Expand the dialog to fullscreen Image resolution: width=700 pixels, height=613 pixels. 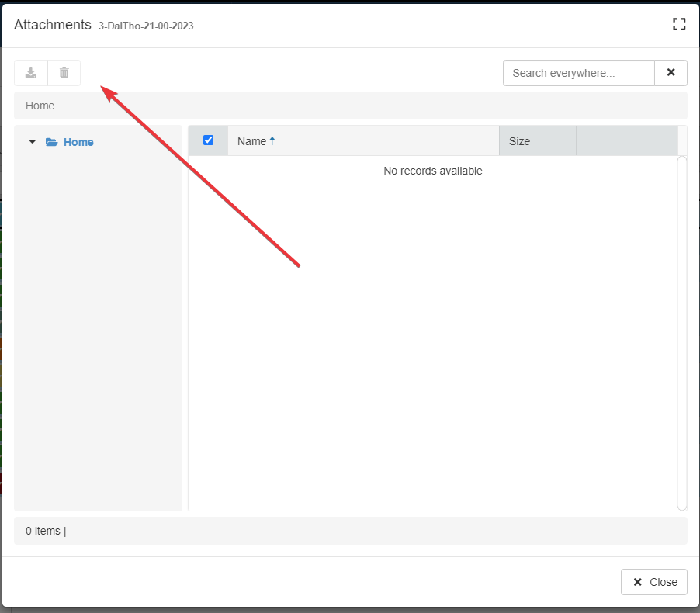[679, 24]
